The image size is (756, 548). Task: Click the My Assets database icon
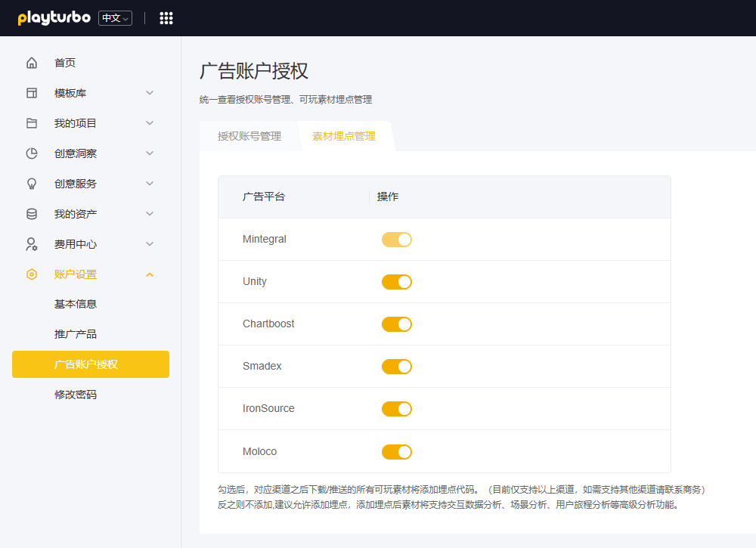click(32, 214)
